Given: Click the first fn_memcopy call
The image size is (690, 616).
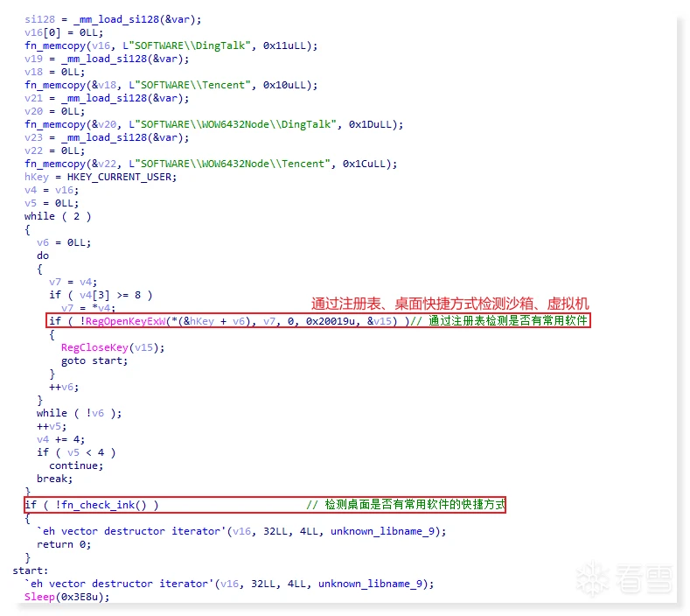Looking at the screenshot, I should point(171,45).
